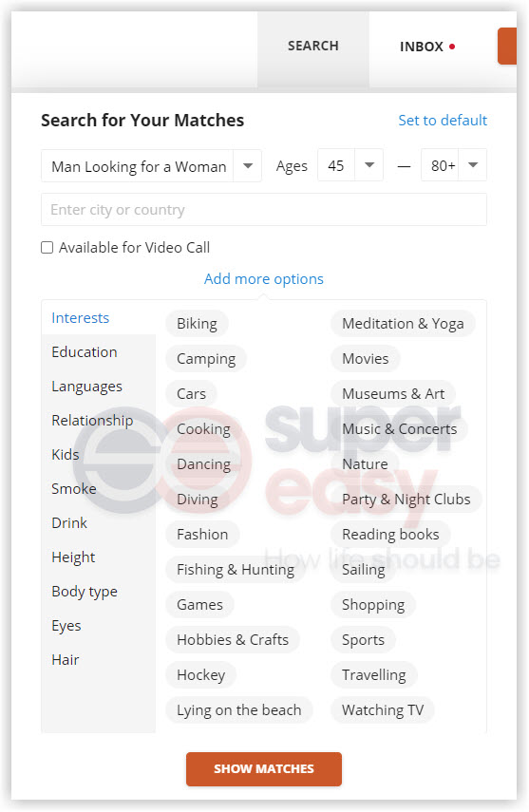The image size is (529, 812).
Task: Select the Music & Concerts tag
Action: pos(400,429)
